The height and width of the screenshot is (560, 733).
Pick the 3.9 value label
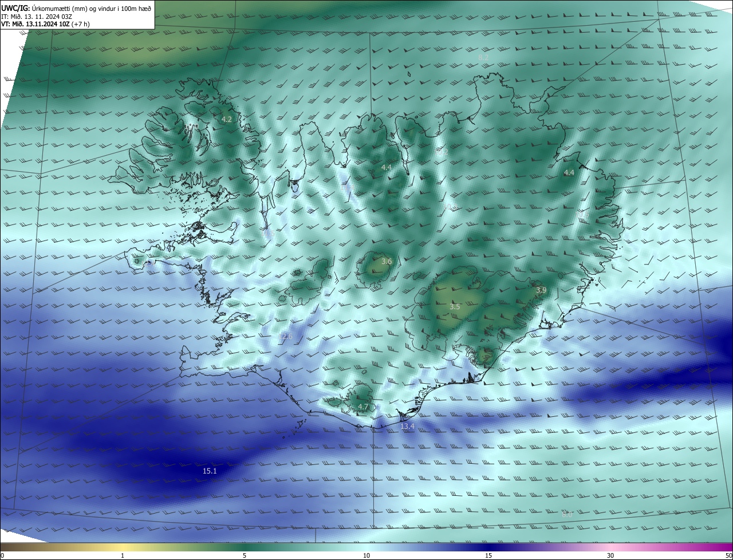click(541, 290)
